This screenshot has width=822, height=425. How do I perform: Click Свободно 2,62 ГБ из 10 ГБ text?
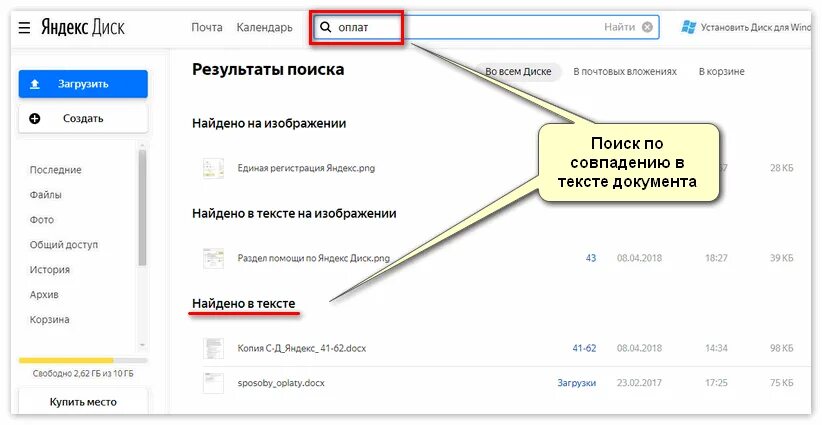tap(83, 374)
